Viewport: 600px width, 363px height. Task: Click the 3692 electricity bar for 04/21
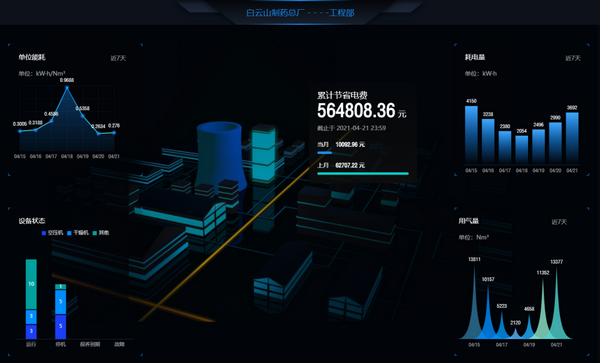coord(572,138)
